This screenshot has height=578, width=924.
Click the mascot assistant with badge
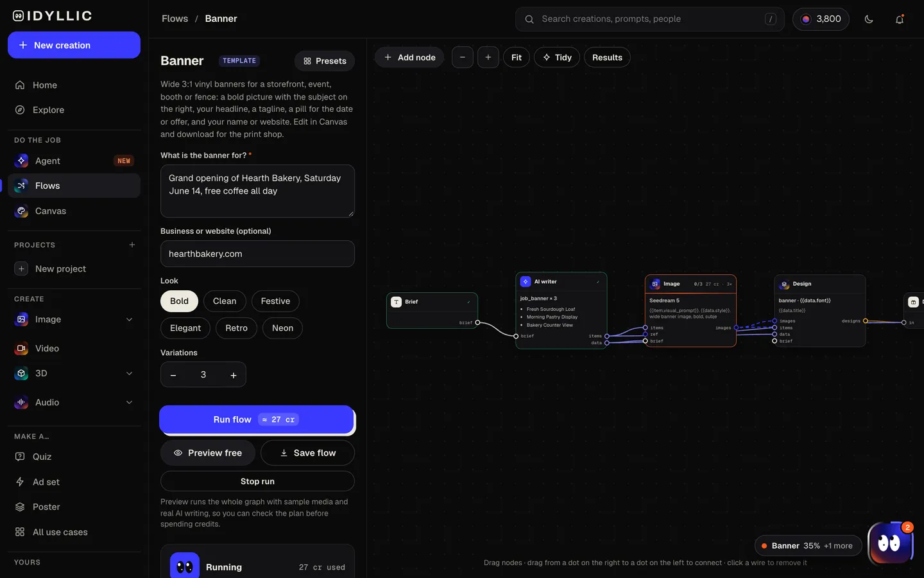coord(890,543)
